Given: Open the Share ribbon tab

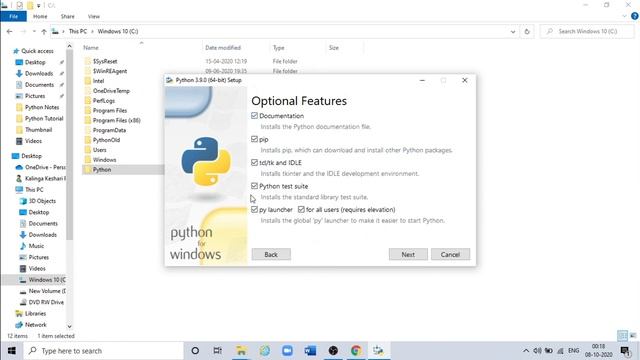Looking at the screenshot, I should (67, 16).
